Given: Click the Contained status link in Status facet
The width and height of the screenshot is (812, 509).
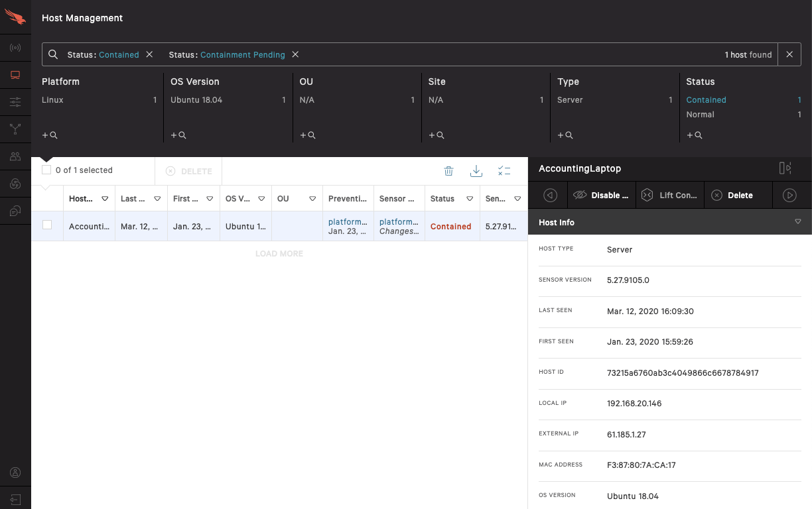Looking at the screenshot, I should (706, 99).
